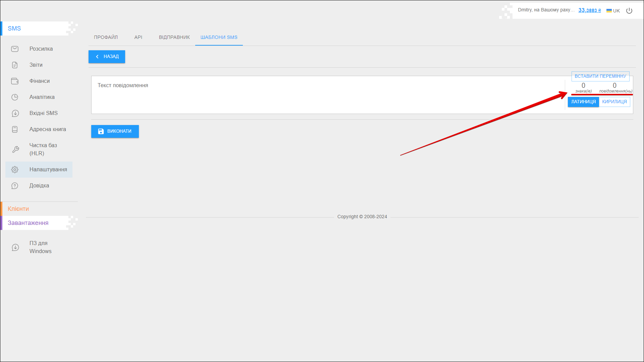Click the Аналітика pie chart icon

tap(15, 97)
